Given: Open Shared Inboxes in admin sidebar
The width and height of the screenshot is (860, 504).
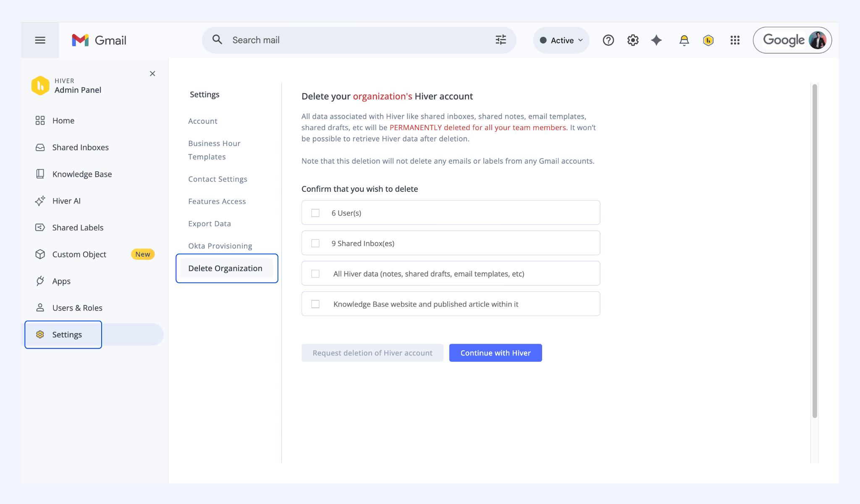Looking at the screenshot, I should tap(80, 147).
